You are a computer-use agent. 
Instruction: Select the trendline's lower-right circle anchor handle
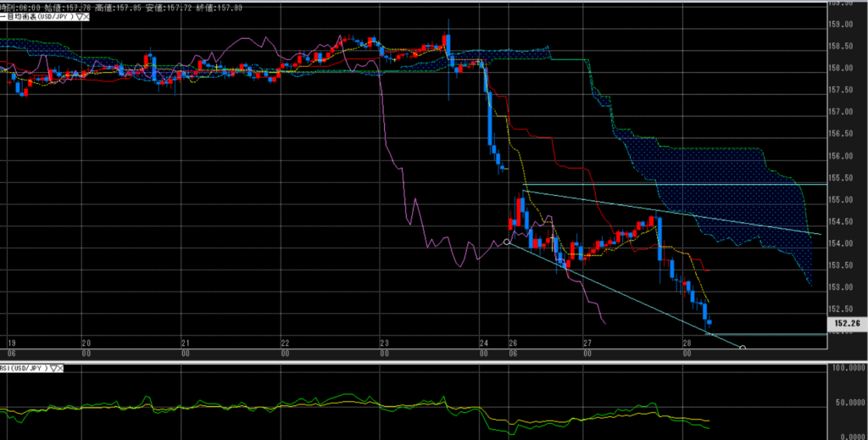(743, 348)
